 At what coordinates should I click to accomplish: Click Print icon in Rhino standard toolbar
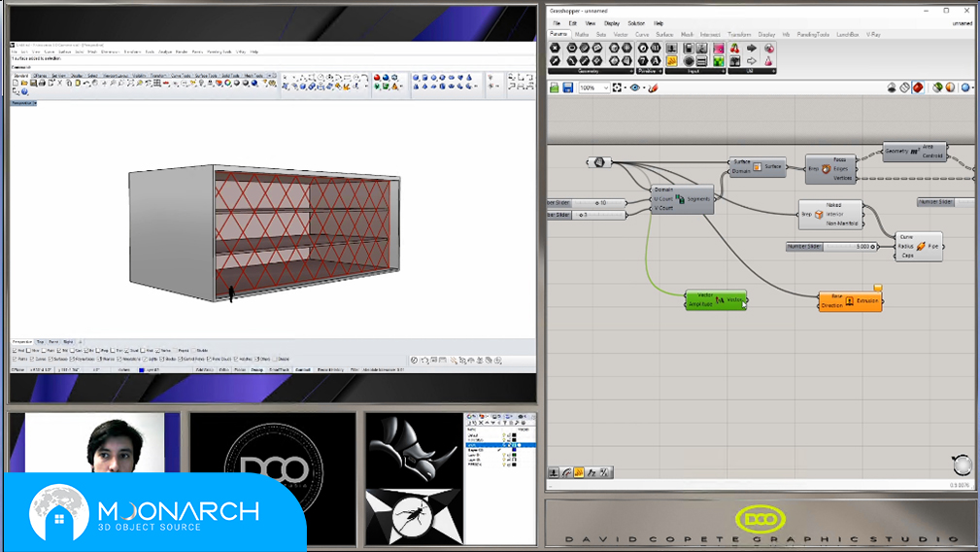point(42,83)
